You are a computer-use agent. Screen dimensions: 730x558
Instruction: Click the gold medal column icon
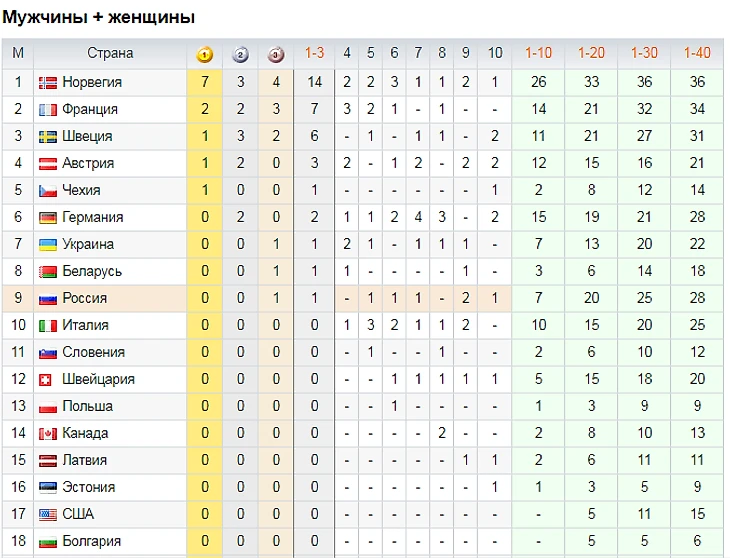(x=204, y=55)
